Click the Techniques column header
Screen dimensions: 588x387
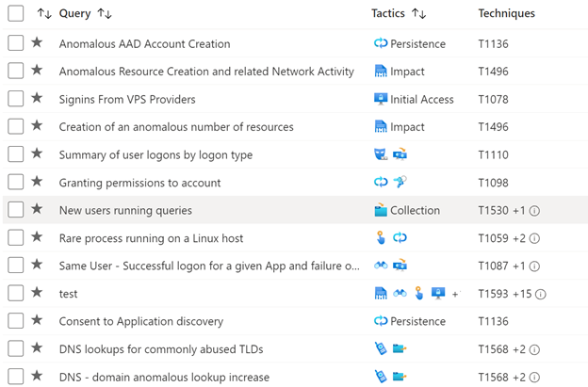(506, 13)
